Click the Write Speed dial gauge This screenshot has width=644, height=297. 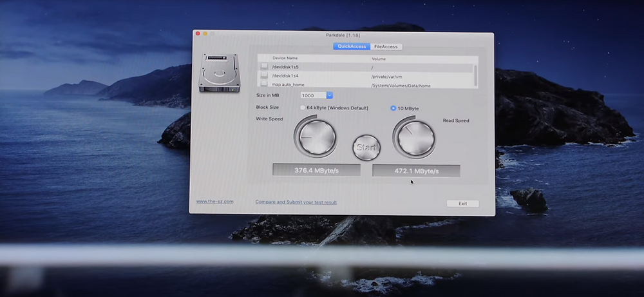pos(316,137)
